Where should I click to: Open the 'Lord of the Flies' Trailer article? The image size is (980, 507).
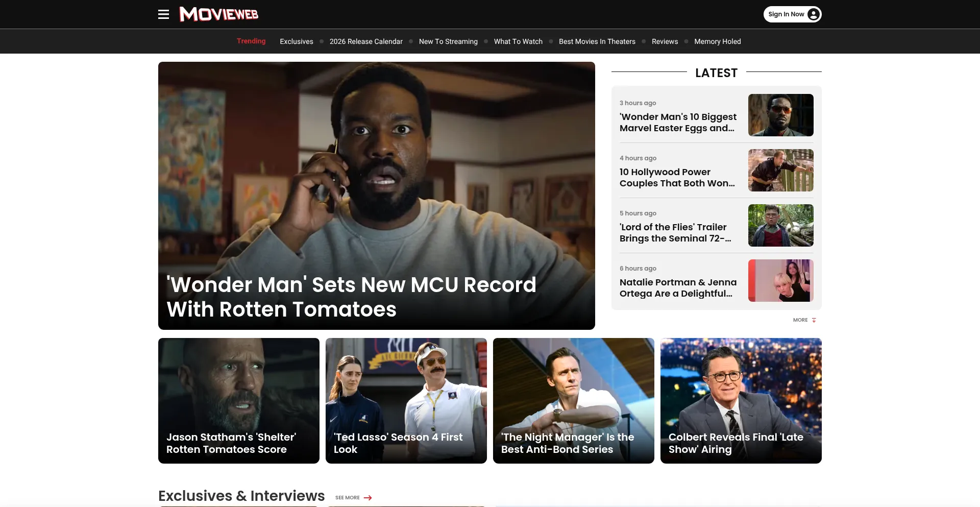[675, 233]
